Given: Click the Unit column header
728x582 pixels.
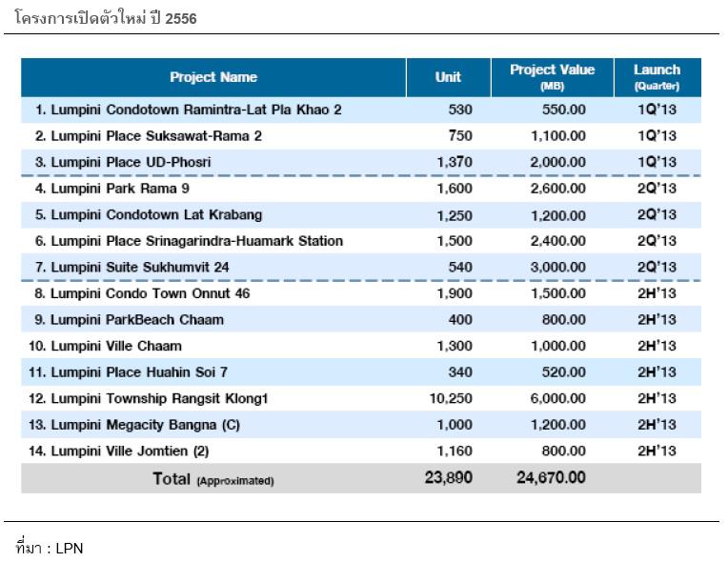Looking at the screenshot, I should click(x=448, y=77).
